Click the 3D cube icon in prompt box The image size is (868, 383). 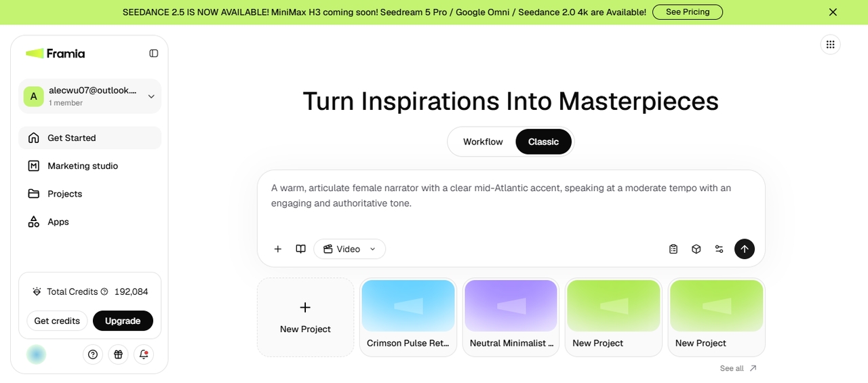pyautogui.click(x=696, y=249)
